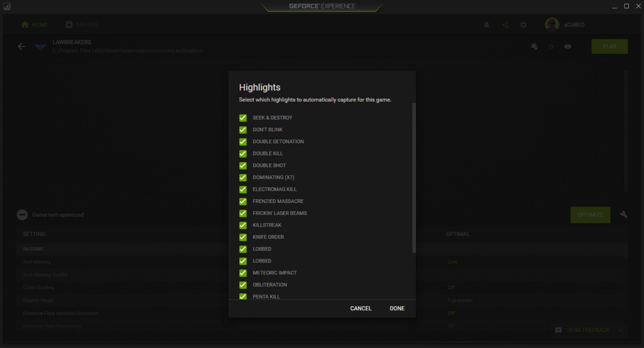Click the LawBreakers install path text
This screenshot has width=644, height=348.
click(x=128, y=51)
